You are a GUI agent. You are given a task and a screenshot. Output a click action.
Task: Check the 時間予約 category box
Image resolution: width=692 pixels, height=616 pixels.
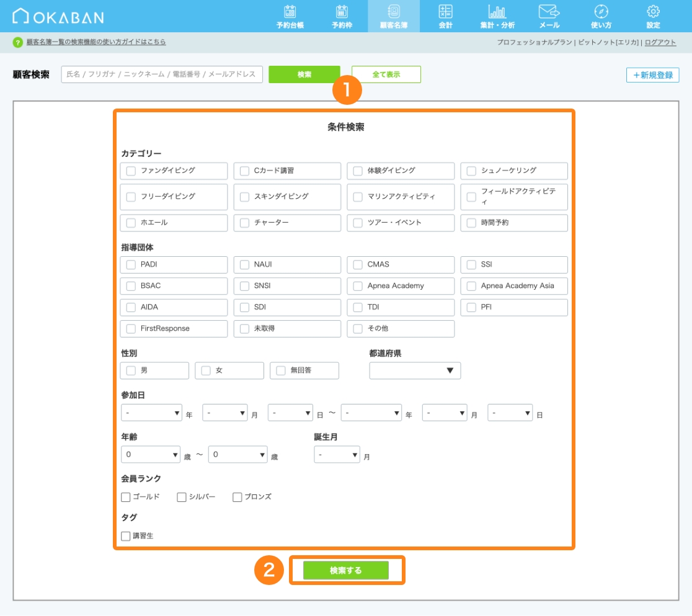click(x=471, y=223)
